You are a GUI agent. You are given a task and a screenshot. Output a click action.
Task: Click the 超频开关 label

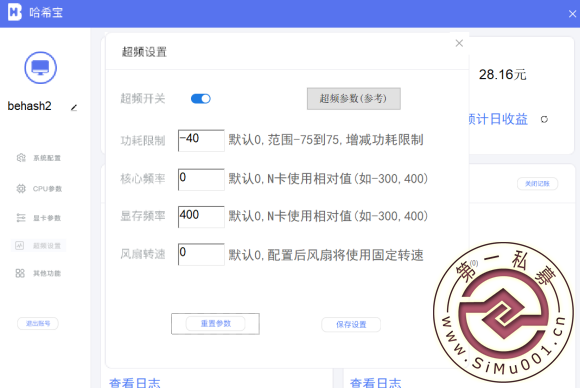[143, 99]
